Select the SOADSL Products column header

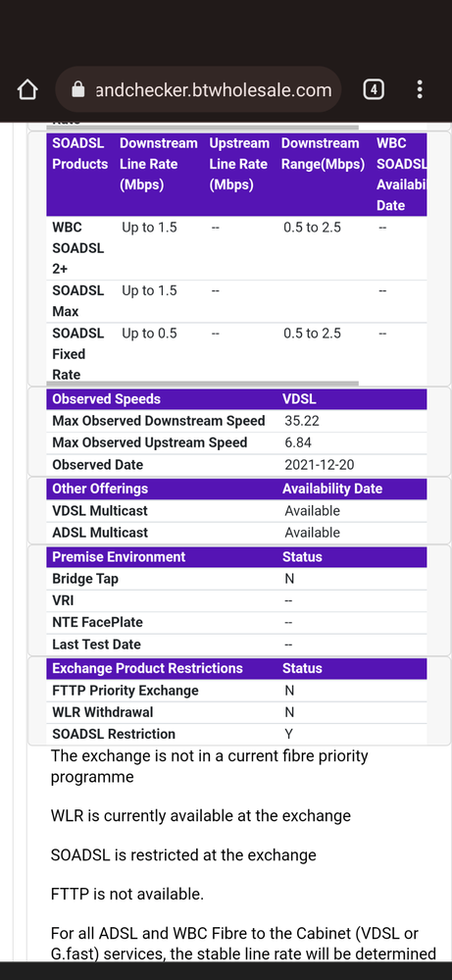coord(80,154)
